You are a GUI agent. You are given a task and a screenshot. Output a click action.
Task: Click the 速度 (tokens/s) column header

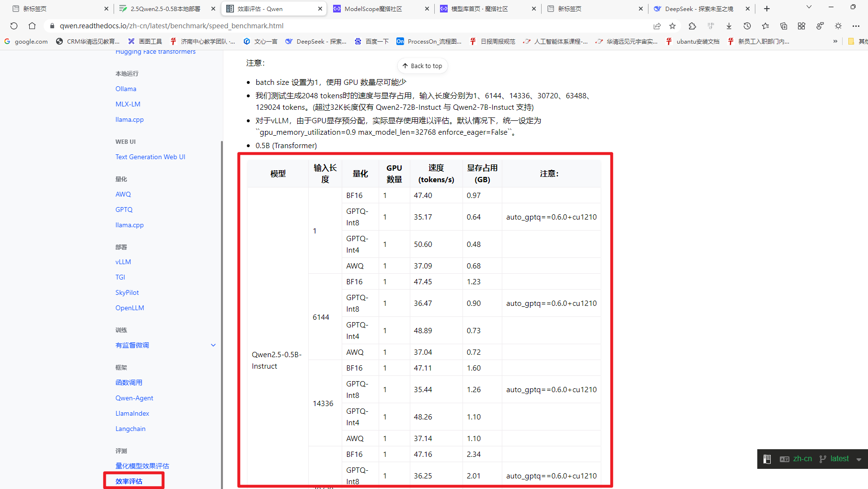[436, 174]
